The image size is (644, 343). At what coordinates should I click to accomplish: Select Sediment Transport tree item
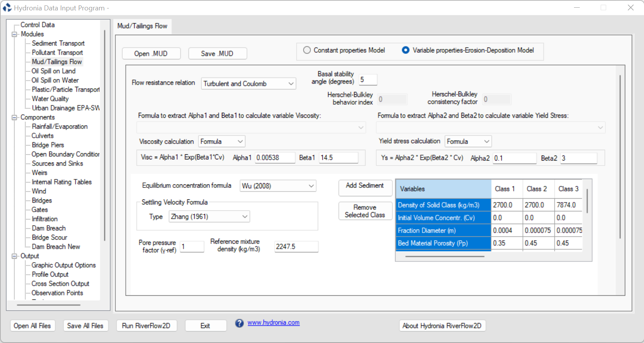[58, 43]
